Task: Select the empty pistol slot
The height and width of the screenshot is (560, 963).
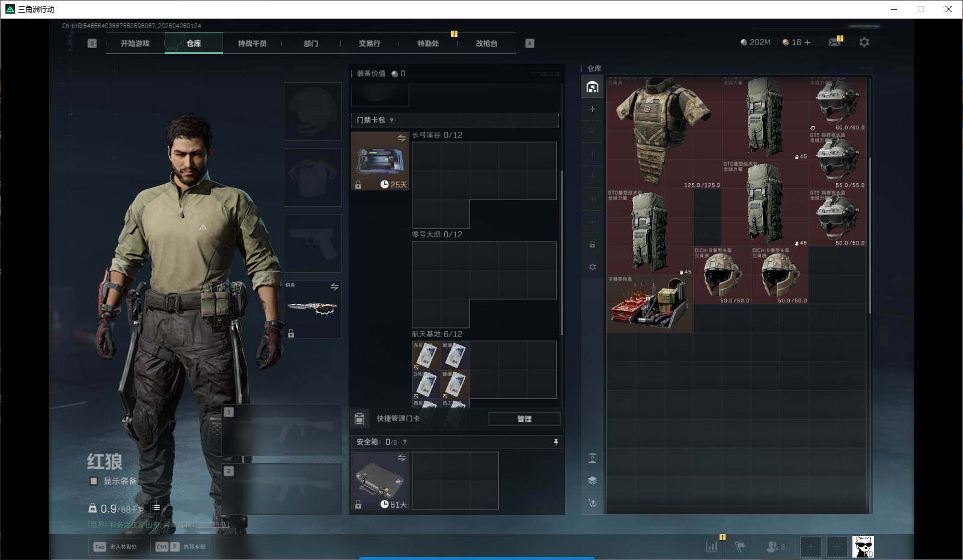Action: coord(313,244)
